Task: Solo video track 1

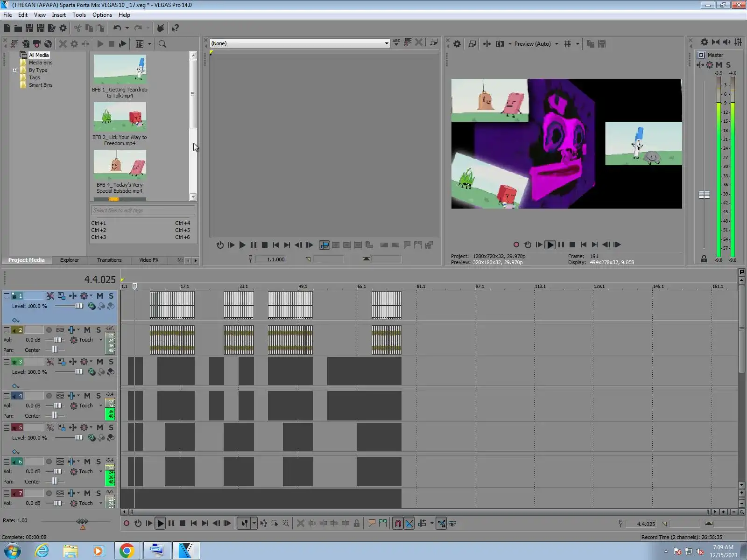Action: click(111, 296)
